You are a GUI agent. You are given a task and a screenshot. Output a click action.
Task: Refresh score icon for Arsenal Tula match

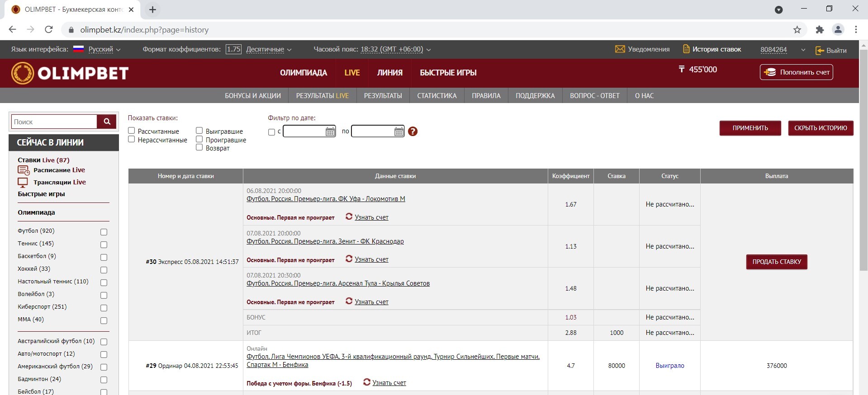coord(349,301)
